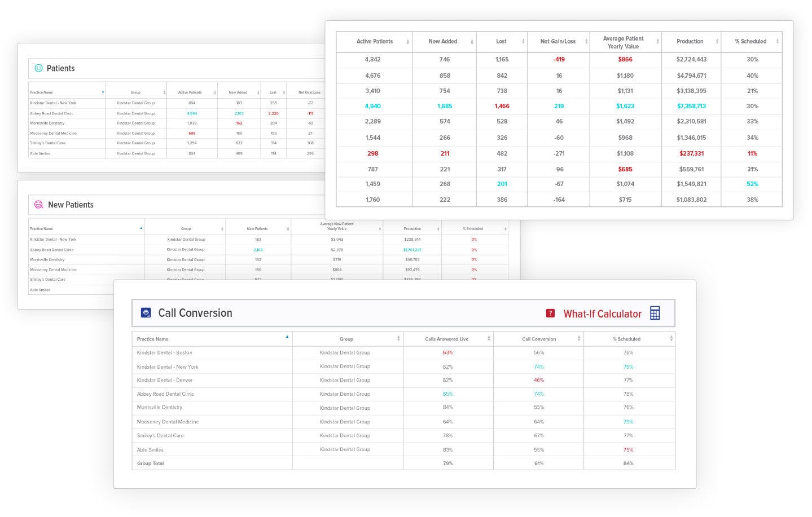The image size is (812, 517).
Task: Expand sort options on Group column in Patients table
Action: 165,93
